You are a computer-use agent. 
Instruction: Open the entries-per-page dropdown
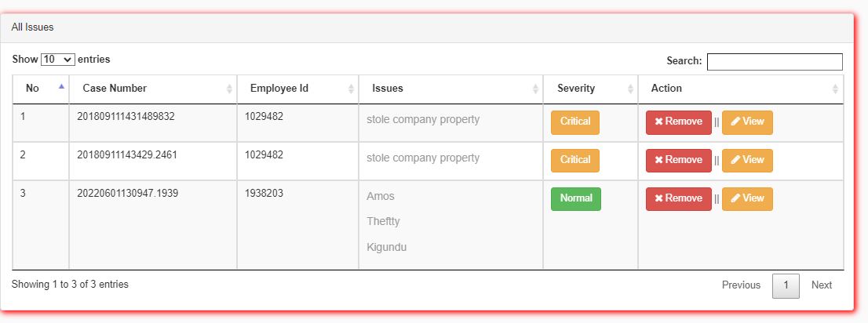[57, 60]
